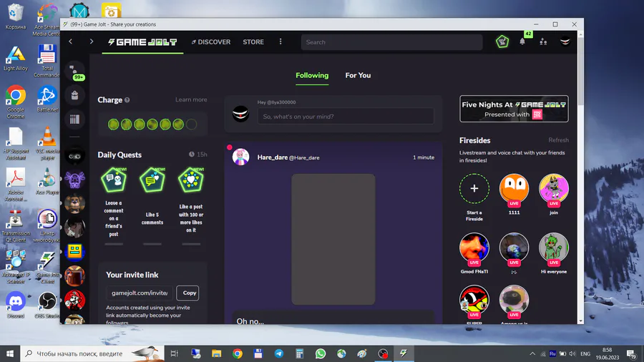644x362 pixels.
Task: Join the live fireside named join
Action: (x=554, y=189)
